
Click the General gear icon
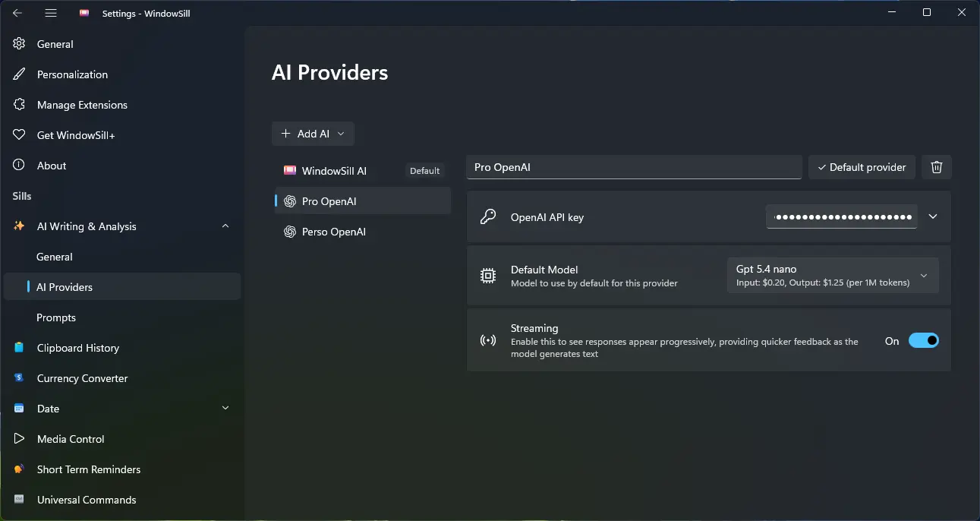pyautogui.click(x=19, y=44)
